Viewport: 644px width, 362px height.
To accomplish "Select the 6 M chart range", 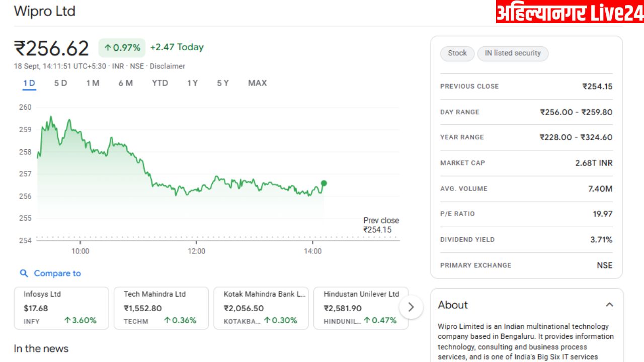I will pos(126,83).
